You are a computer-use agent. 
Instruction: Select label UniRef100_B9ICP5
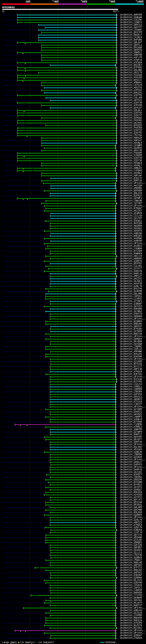pyautogui.click(x=131, y=32)
